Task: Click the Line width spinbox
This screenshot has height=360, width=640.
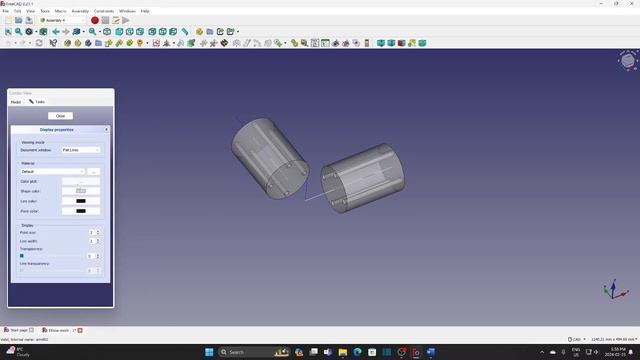Action: pyautogui.click(x=94, y=241)
